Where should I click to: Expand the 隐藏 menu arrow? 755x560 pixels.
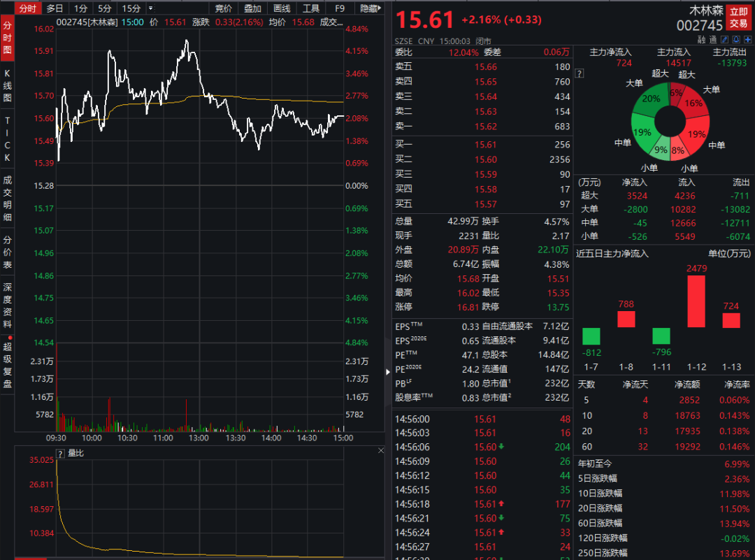[x=380, y=8]
